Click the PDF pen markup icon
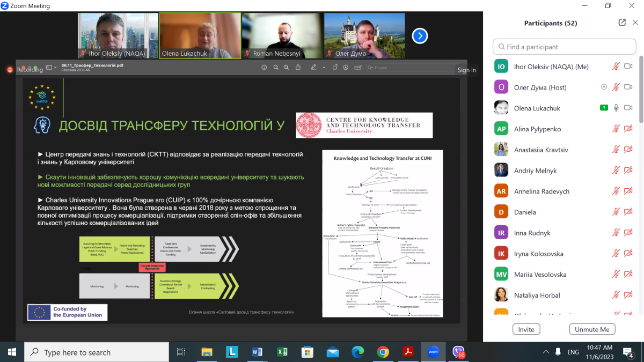This screenshot has height=362, width=644. pos(313,68)
